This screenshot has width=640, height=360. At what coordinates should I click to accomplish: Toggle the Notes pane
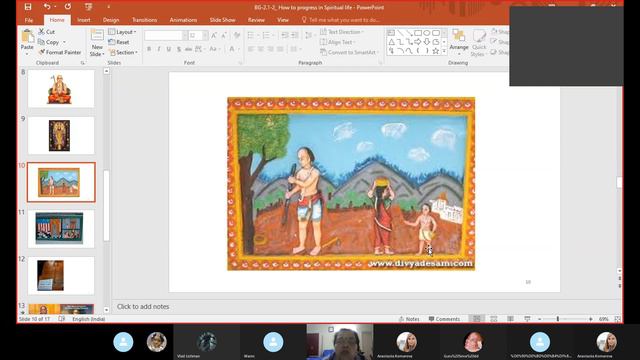tap(409, 319)
